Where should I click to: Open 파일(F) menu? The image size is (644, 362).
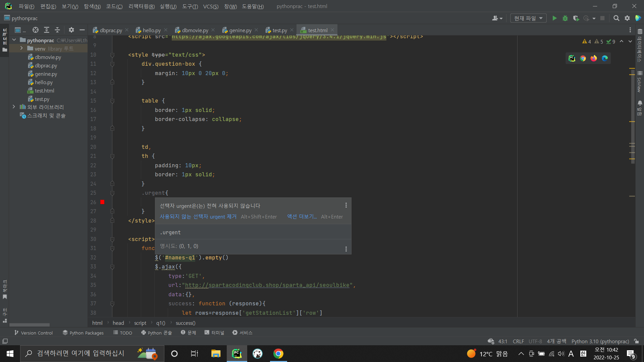[26, 6]
